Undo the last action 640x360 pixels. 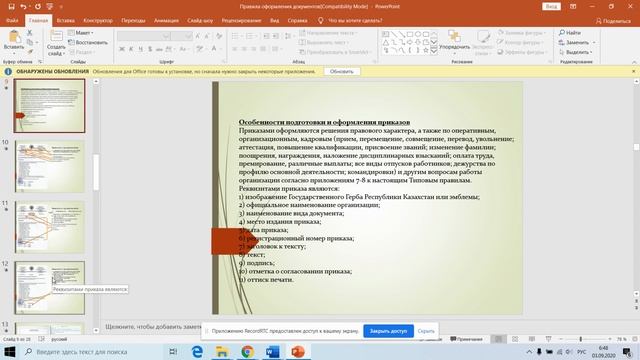point(23,7)
